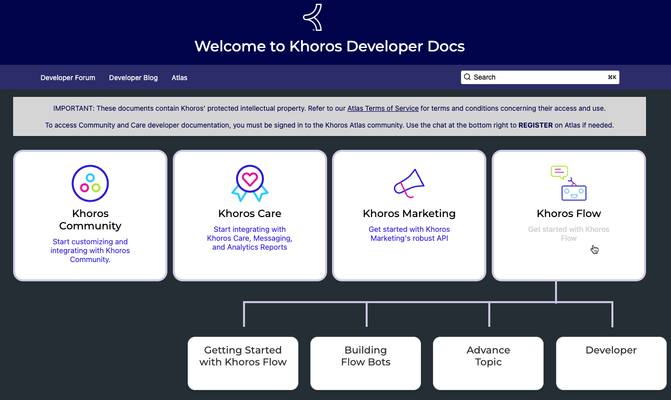Click the Khoros Marketing title
Screen dimensions: 671x400
(409, 213)
